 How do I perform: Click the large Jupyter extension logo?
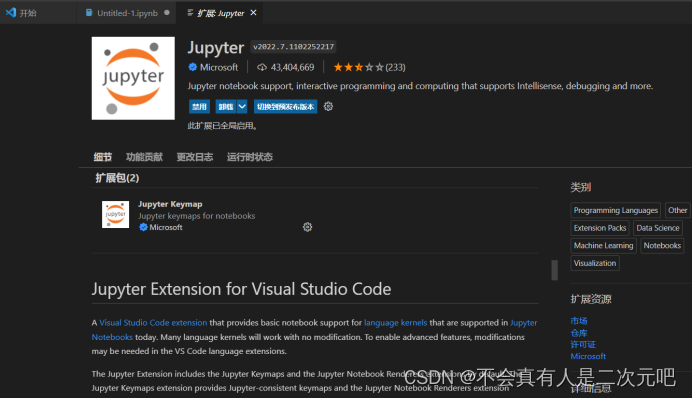click(x=133, y=78)
